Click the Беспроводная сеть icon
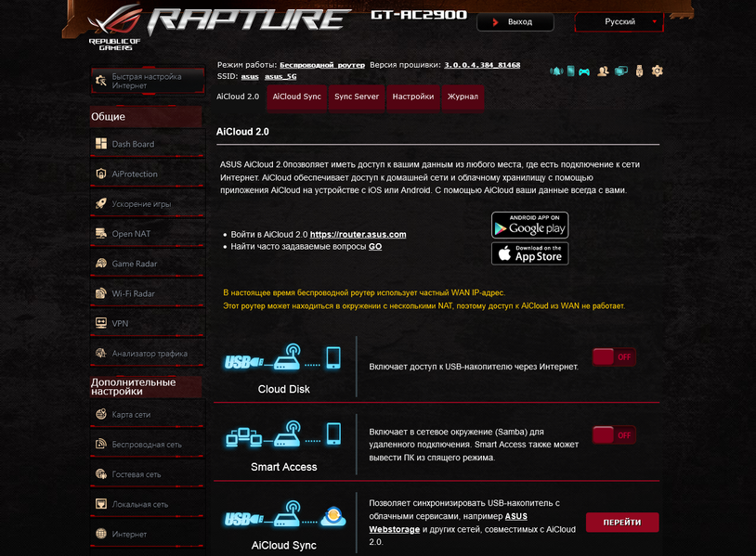The height and width of the screenshot is (556, 756). [x=100, y=444]
